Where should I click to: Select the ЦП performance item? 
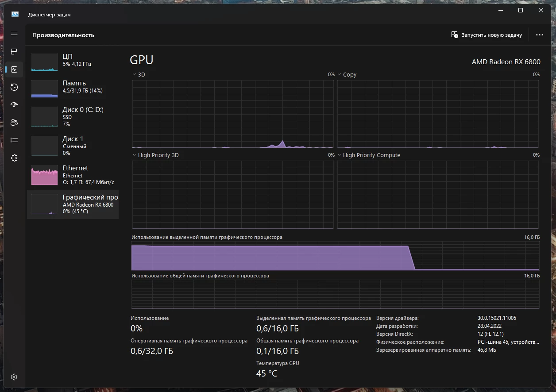[73, 61]
